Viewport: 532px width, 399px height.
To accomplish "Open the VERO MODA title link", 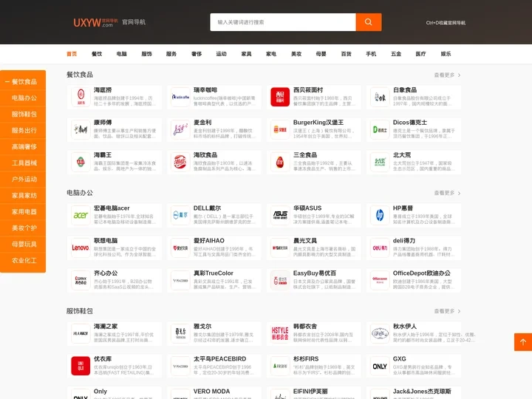I will (x=212, y=391).
